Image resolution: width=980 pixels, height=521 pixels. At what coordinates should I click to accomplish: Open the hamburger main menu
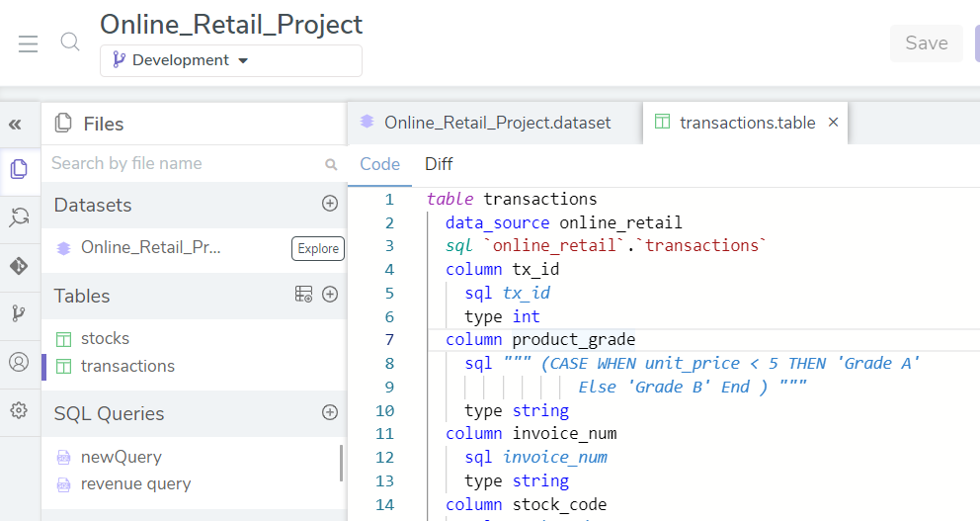tap(28, 43)
